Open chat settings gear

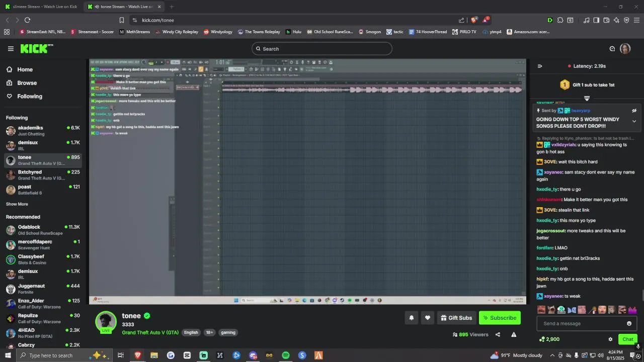tap(610, 339)
